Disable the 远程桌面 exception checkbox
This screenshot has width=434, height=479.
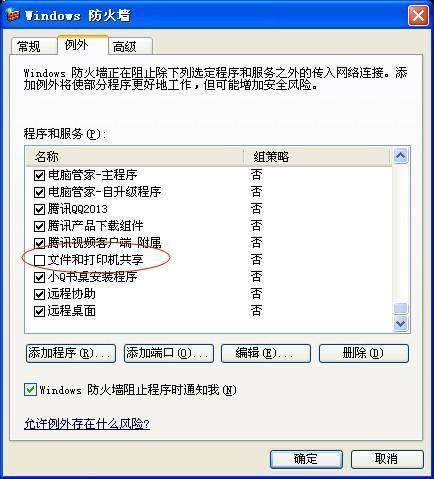coord(39,311)
